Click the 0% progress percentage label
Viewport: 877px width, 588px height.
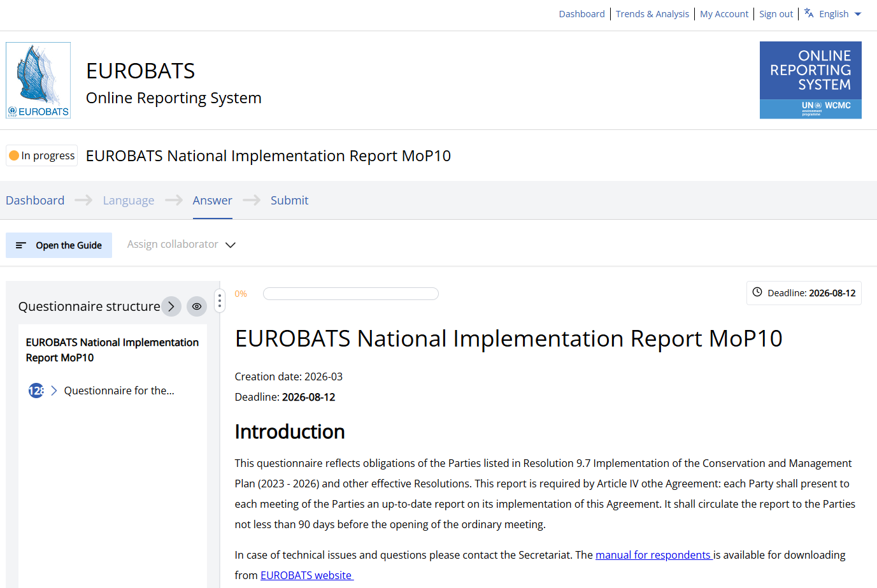(241, 294)
